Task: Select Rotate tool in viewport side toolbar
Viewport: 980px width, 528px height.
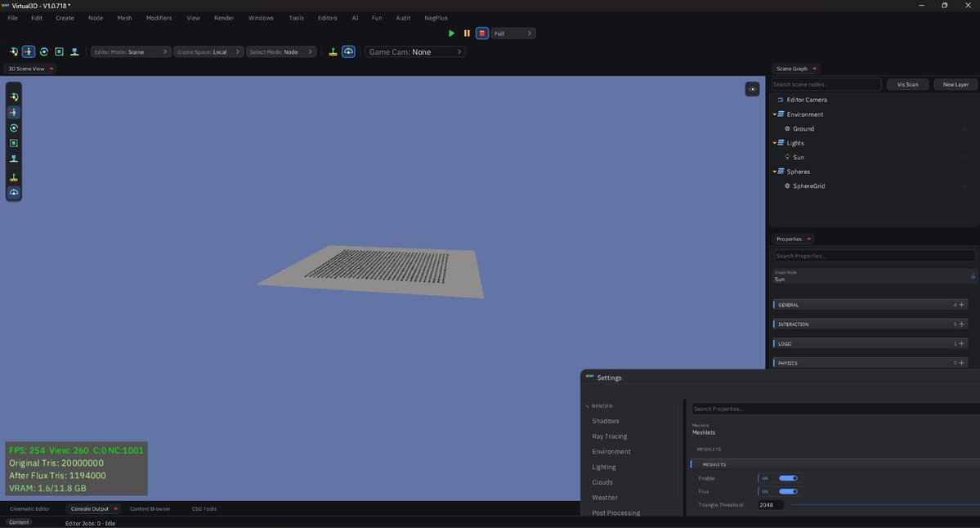Action: (x=14, y=128)
